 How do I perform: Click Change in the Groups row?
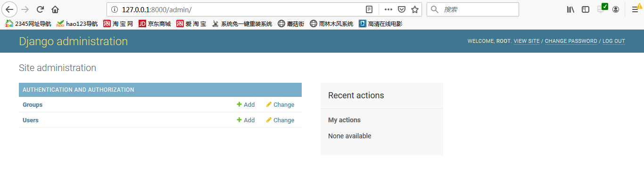point(280,105)
